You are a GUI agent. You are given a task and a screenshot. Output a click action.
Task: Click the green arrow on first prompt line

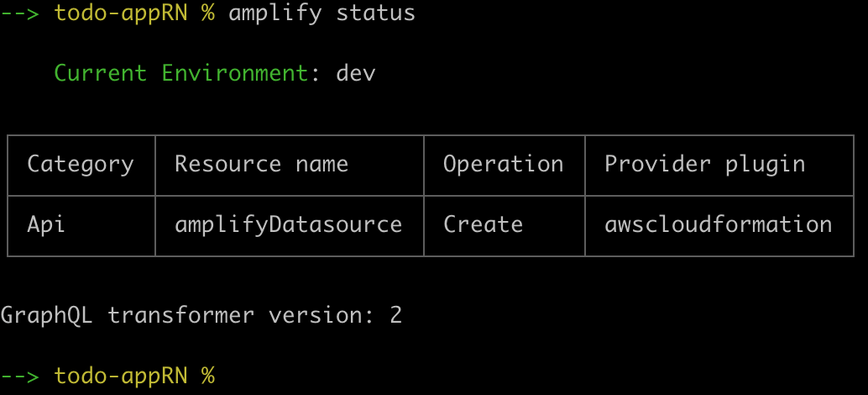point(20,13)
